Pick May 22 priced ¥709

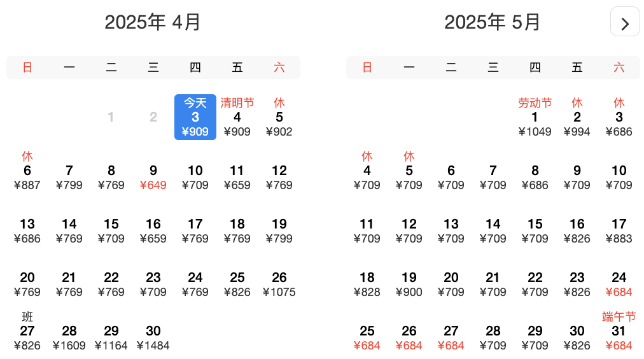click(x=535, y=285)
